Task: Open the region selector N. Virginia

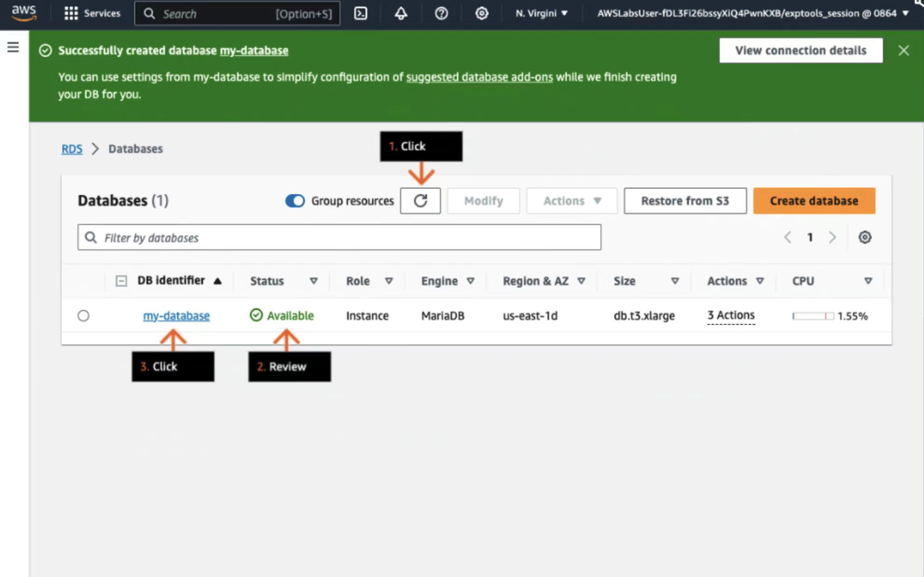Action: pos(541,14)
